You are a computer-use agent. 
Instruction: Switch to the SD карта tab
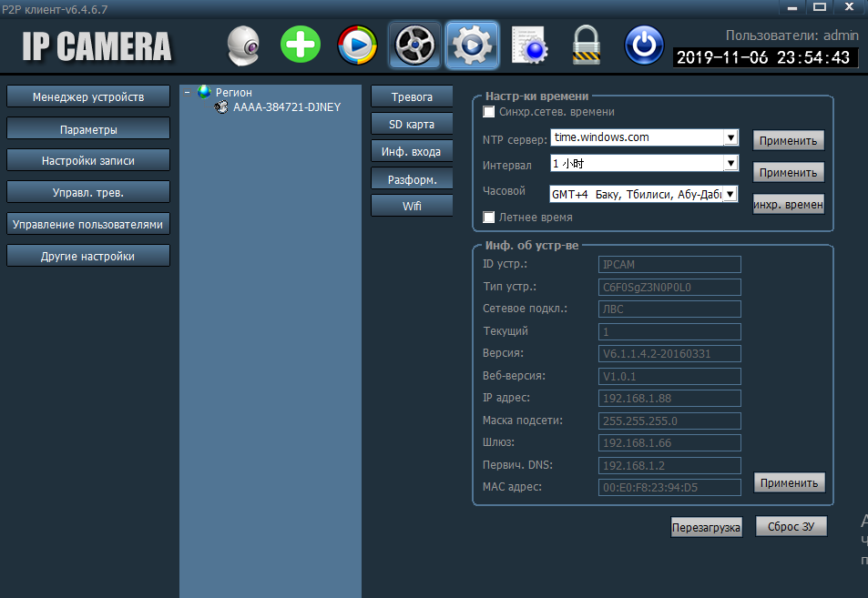[412, 125]
